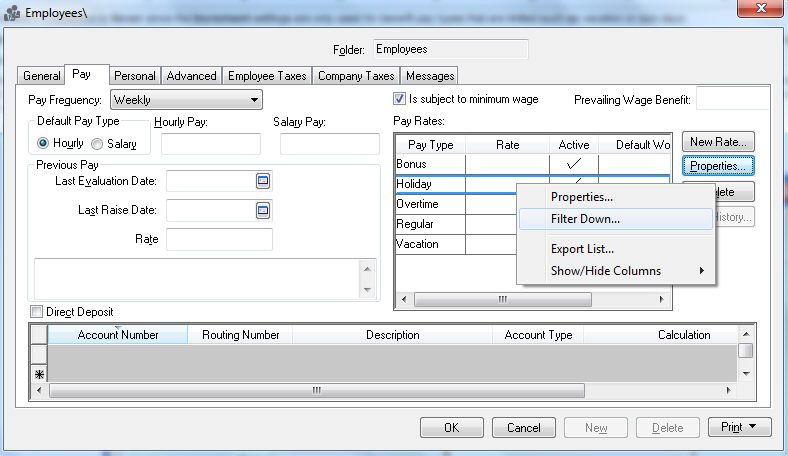788x456 pixels.
Task: Open the Advanced tab
Action: pos(191,76)
